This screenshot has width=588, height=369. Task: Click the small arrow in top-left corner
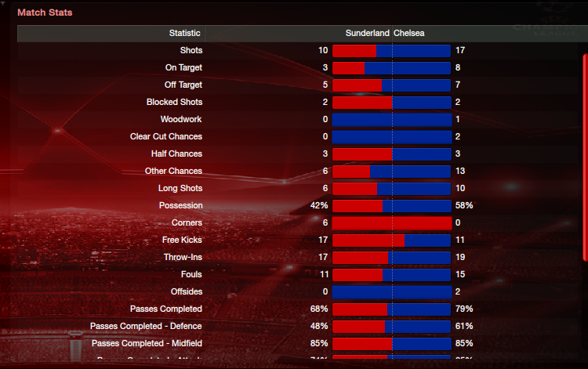[2, 3]
